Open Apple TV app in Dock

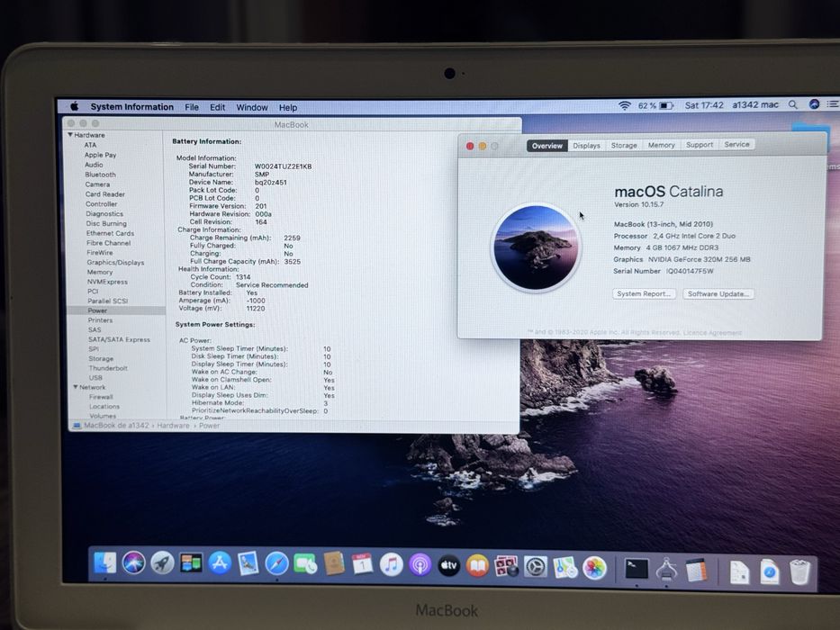(449, 566)
